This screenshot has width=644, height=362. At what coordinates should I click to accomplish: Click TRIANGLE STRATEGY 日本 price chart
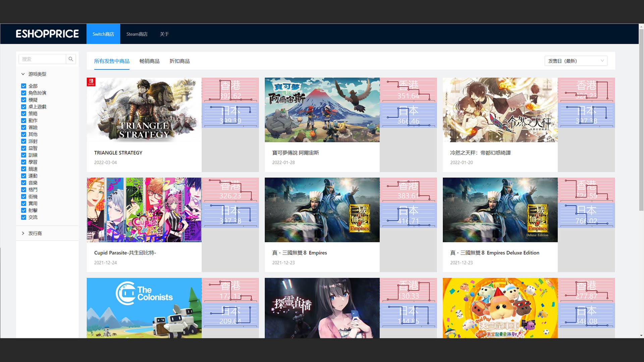230,115
